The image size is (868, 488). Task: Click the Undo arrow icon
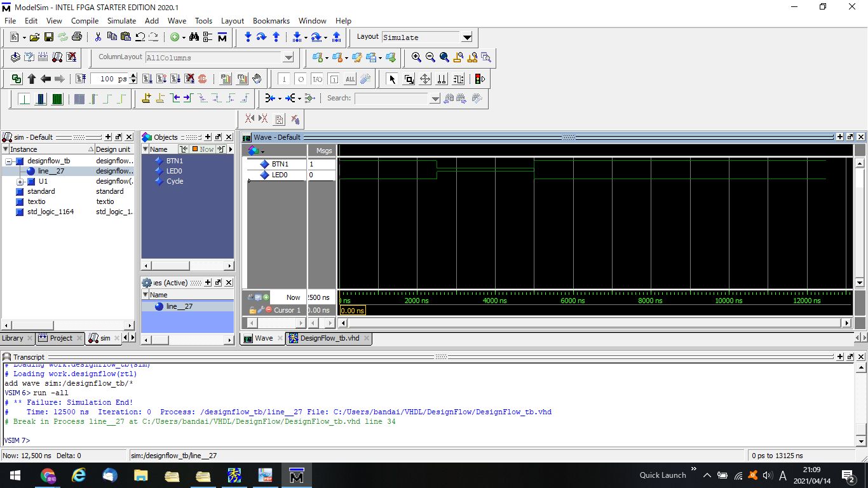140,37
